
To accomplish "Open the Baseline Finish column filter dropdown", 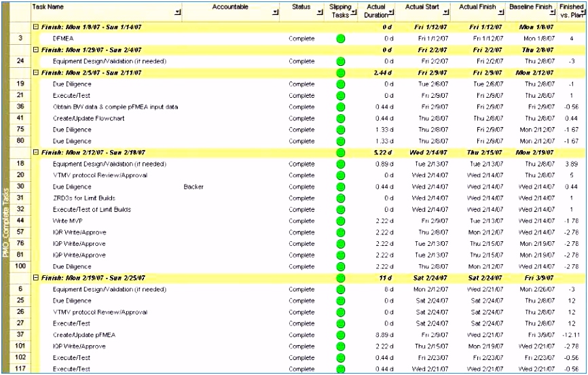I will [x=552, y=12].
